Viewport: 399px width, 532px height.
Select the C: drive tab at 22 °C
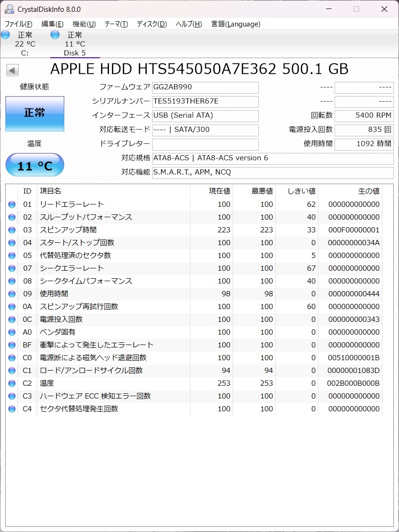click(25, 44)
